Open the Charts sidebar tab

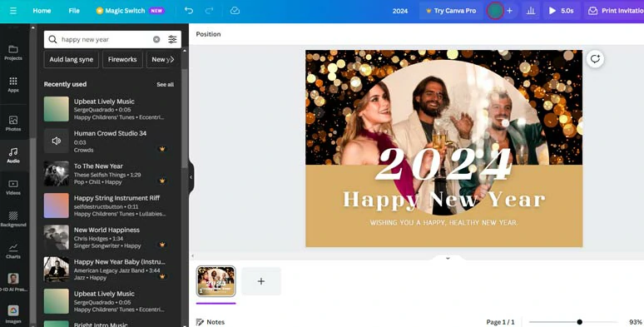tap(13, 251)
